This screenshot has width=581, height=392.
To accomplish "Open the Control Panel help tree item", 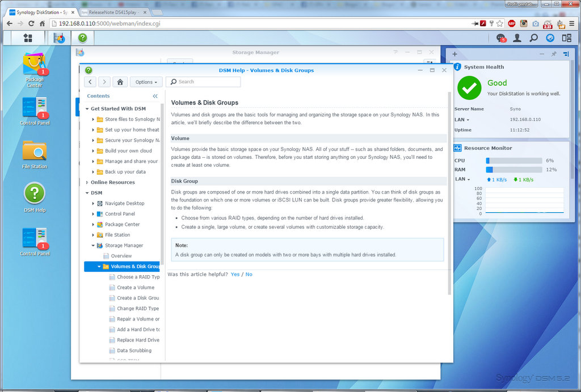I will click(x=120, y=214).
